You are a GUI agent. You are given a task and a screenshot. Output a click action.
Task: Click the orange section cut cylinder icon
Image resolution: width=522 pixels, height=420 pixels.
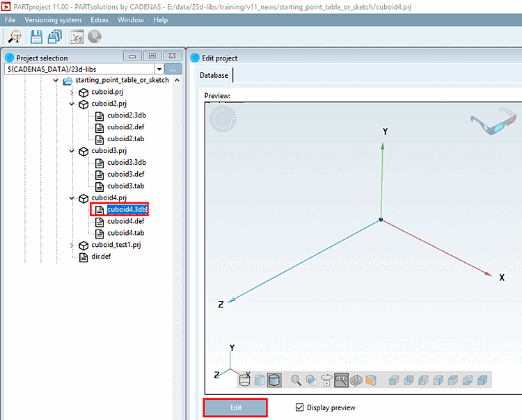click(x=371, y=380)
